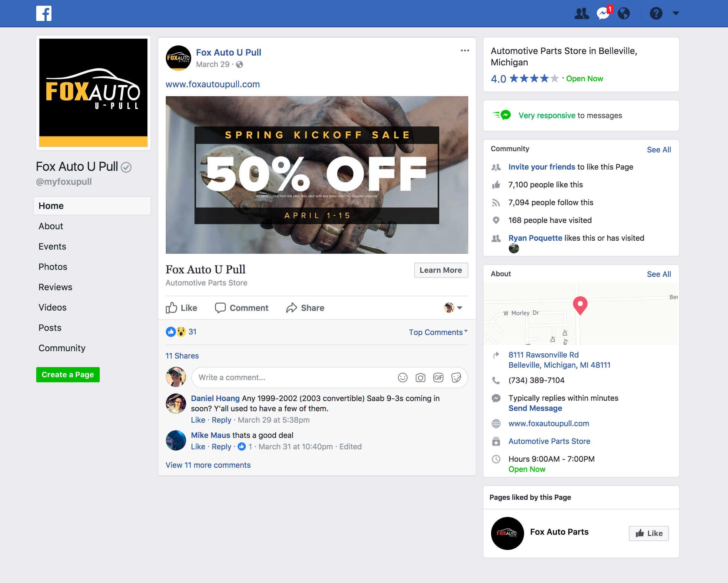
Task: Open the Spring Kickoff Sale image
Action: coord(317,175)
